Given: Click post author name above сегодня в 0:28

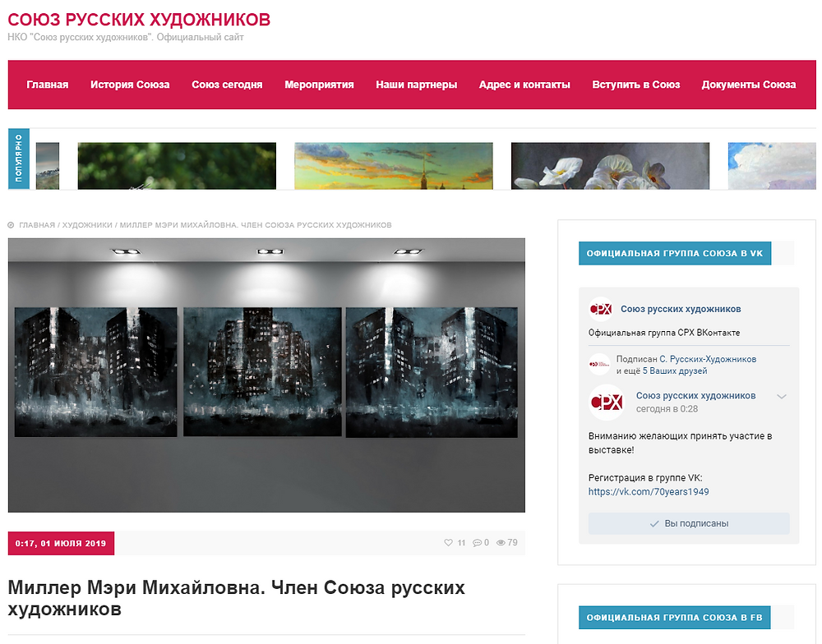Looking at the screenshot, I should (695, 396).
